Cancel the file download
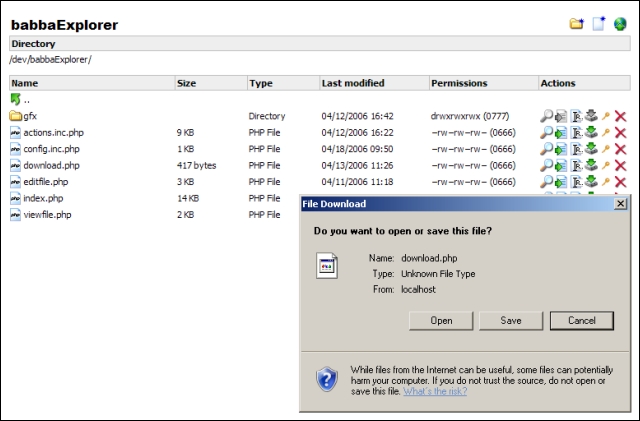The width and height of the screenshot is (640, 421). pyautogui.click(x=581, y=321)
